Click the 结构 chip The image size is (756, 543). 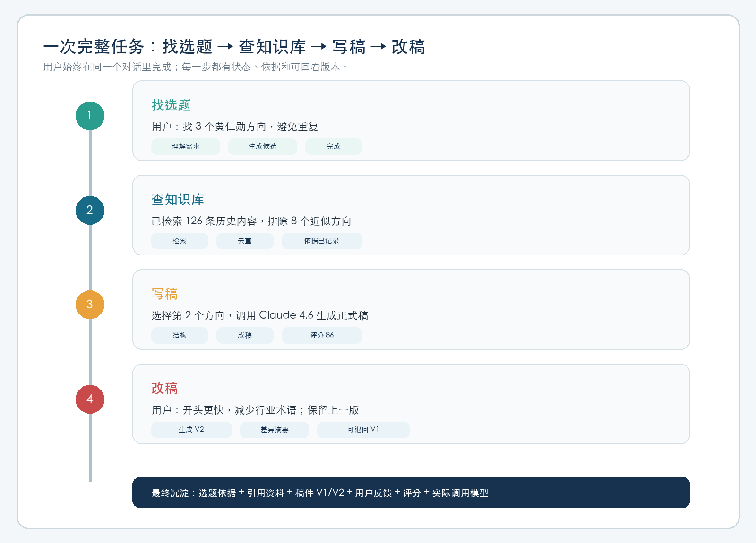(180, 335)
